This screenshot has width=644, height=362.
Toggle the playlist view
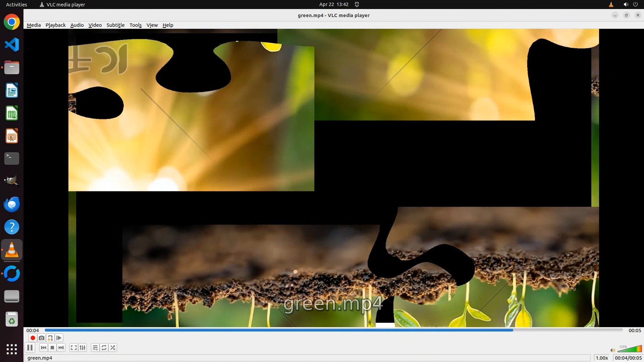(95, 348)
